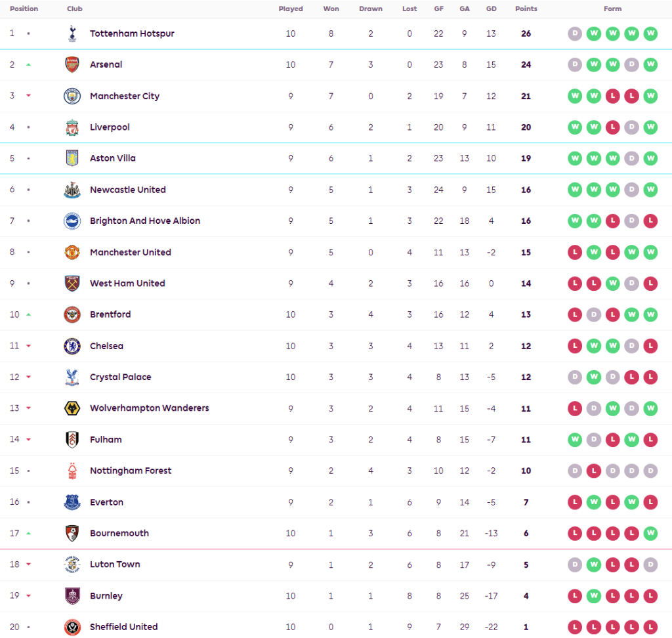
Task: Sort table by Points column header
Action: (526, 9)
